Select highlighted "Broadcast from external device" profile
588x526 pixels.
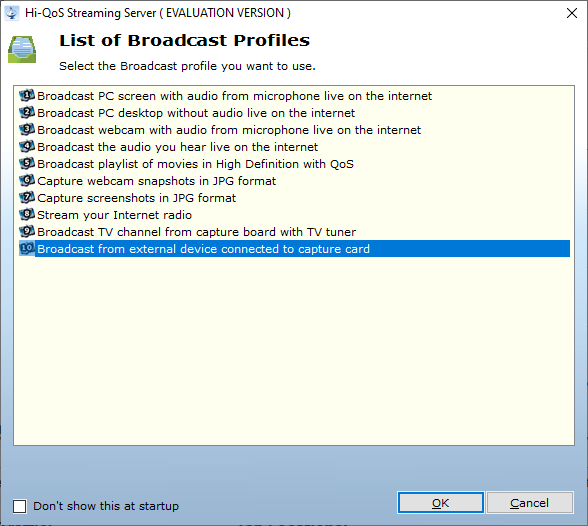(x=302, y=249)
